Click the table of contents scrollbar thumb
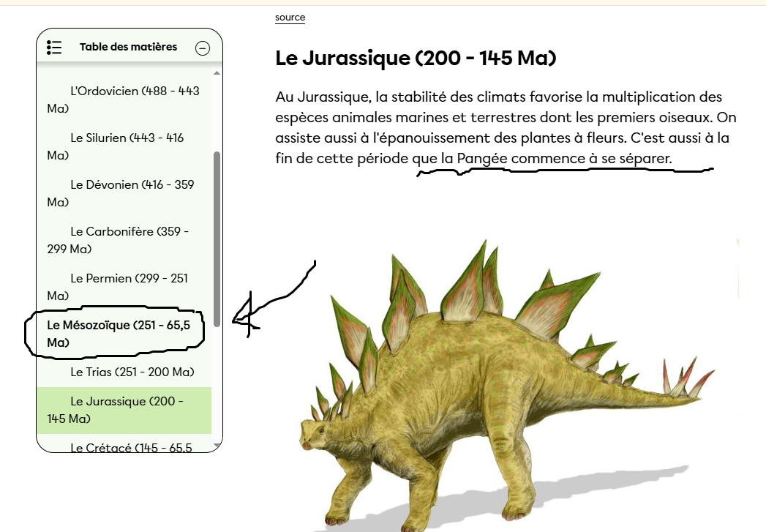The image size is (766, 532). (x=217, y=238)
